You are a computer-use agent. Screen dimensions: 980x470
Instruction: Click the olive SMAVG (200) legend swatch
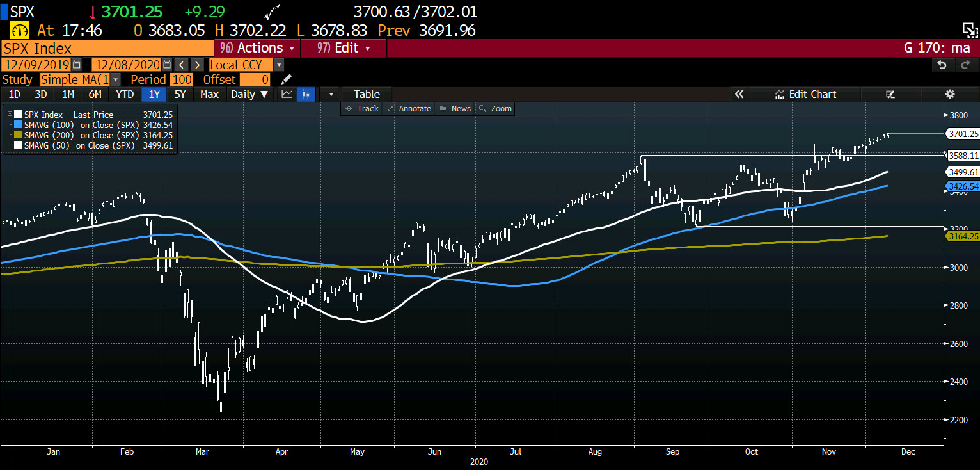[18, 135]
